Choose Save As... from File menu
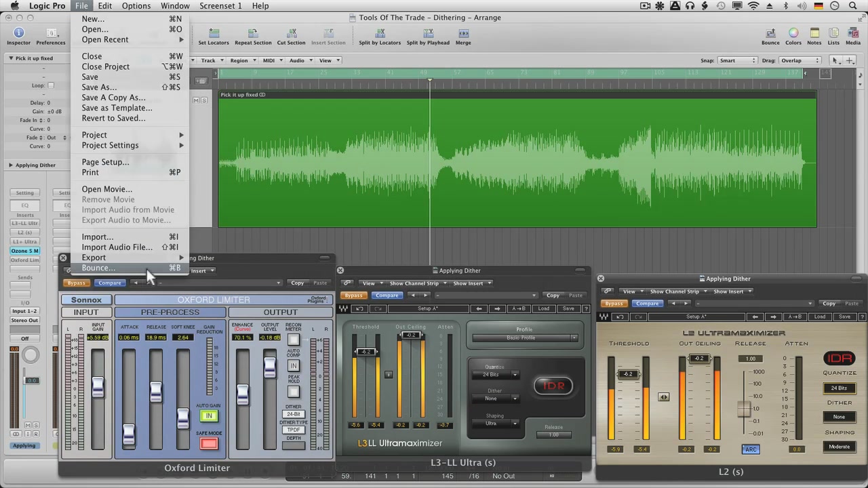This screenshot has height=488, width=868. point(130,87)
